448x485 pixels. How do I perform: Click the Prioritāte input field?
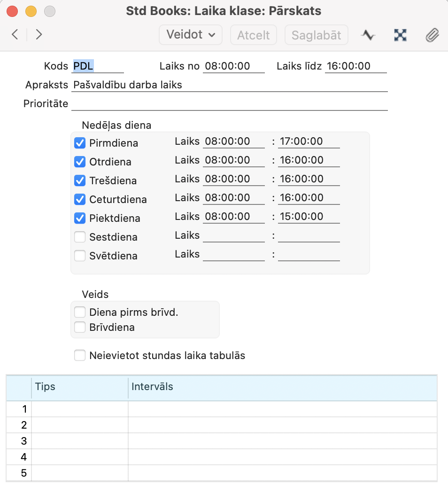click(x=229, y=104)
